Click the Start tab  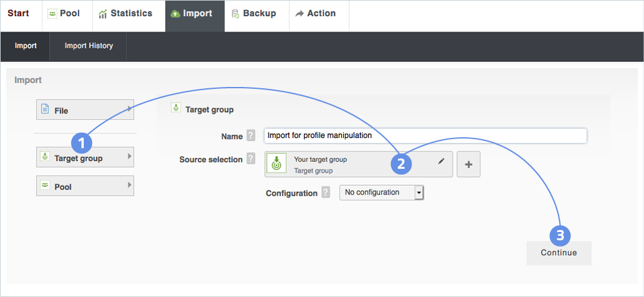[x=18, y=14]
